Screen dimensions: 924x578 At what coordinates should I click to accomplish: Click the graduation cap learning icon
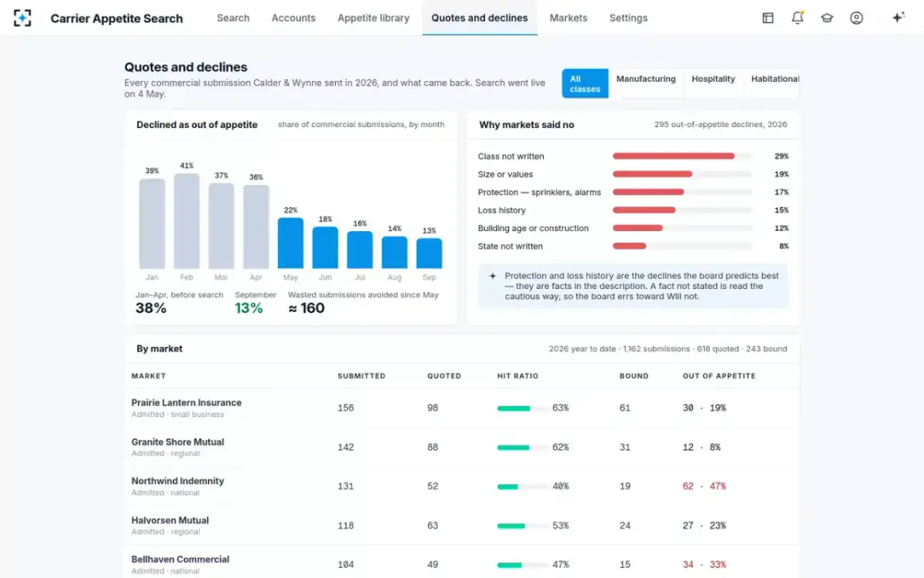coord(827,18)
